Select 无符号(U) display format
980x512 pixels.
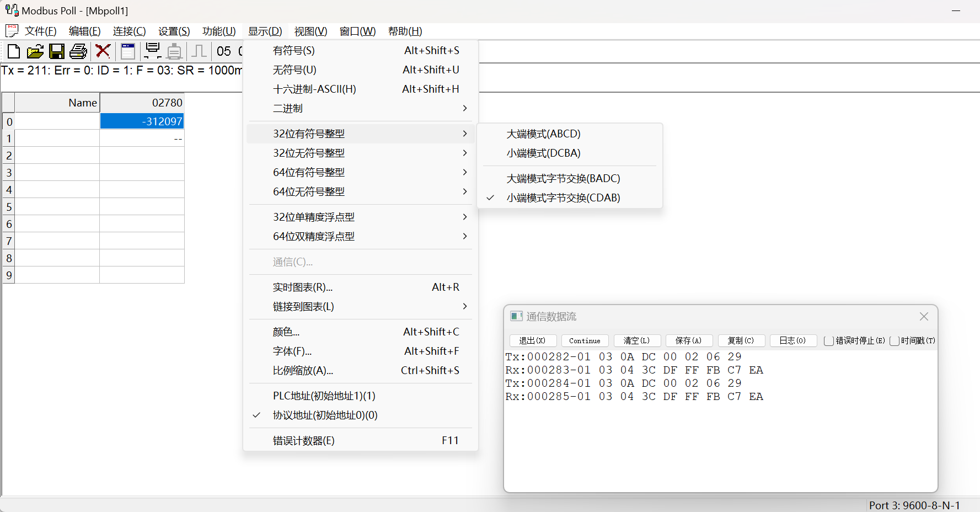click(360, 70)
